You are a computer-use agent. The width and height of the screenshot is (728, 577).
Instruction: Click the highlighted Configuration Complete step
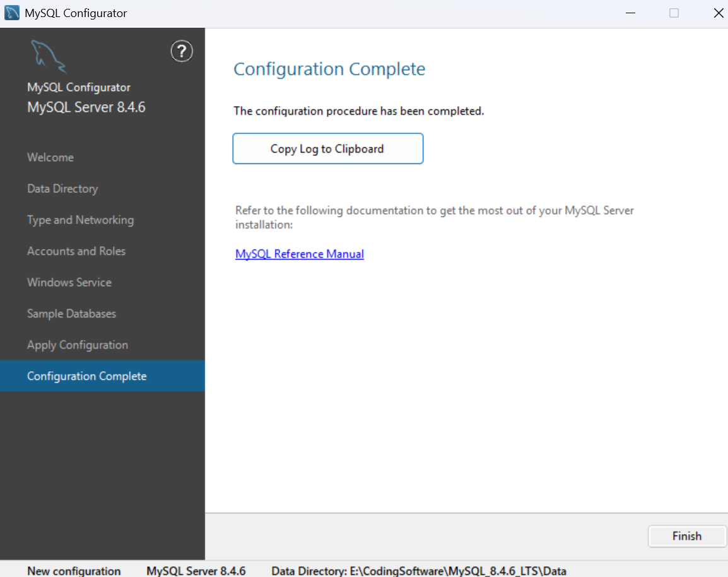[x=86, y=376]
